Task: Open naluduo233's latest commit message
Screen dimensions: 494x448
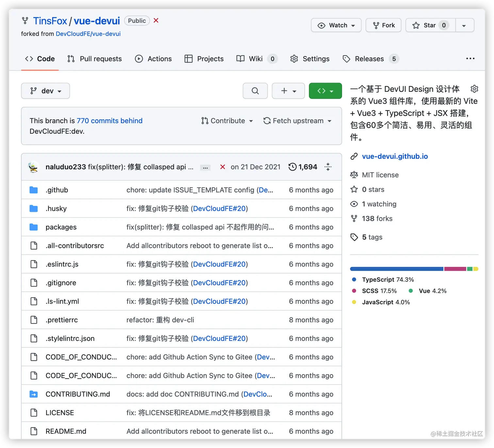Action: pos(140,167)
